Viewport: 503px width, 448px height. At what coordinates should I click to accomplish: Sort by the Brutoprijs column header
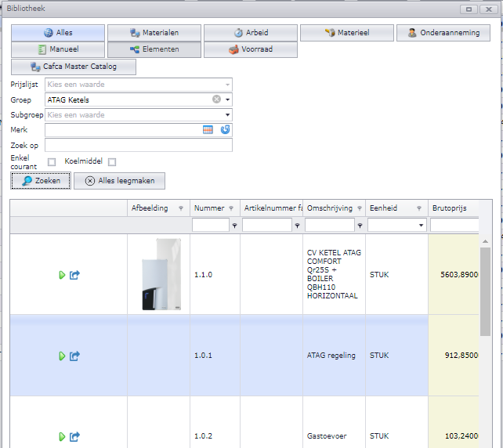449,208
